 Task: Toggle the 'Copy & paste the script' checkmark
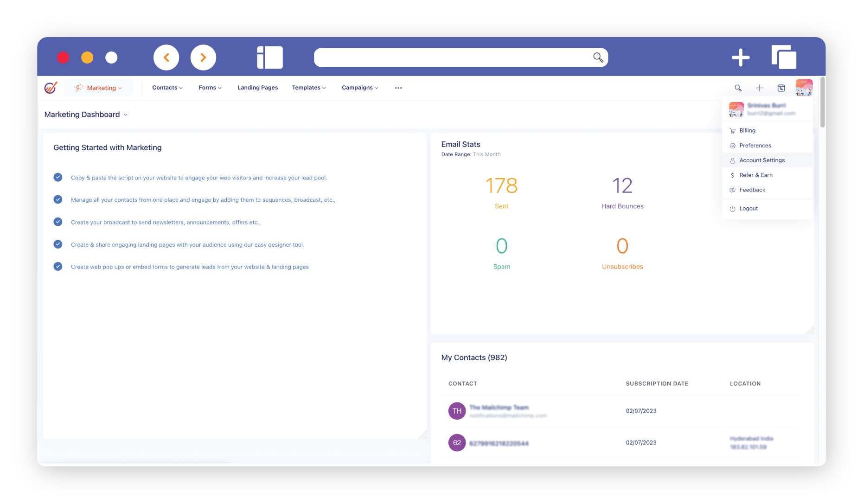(x=58, y=178)
